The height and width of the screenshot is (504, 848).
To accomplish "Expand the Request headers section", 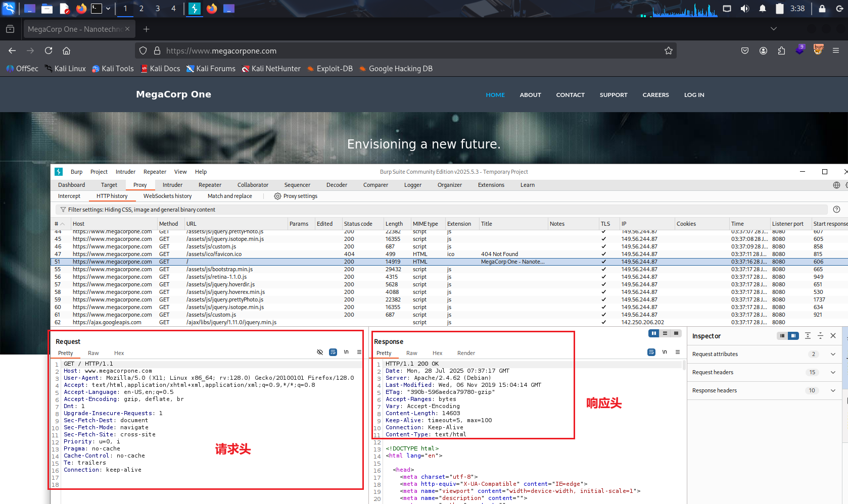I will coord(833,372).
